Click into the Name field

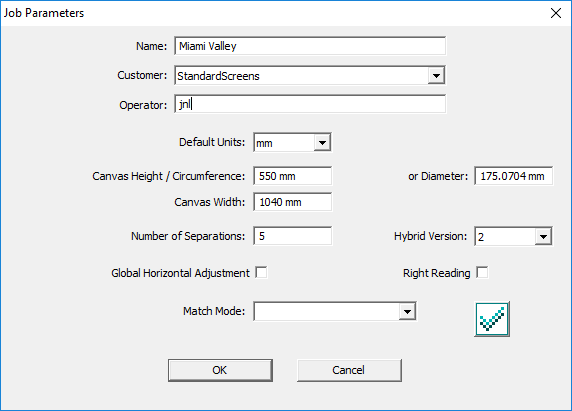coord(310,46)
